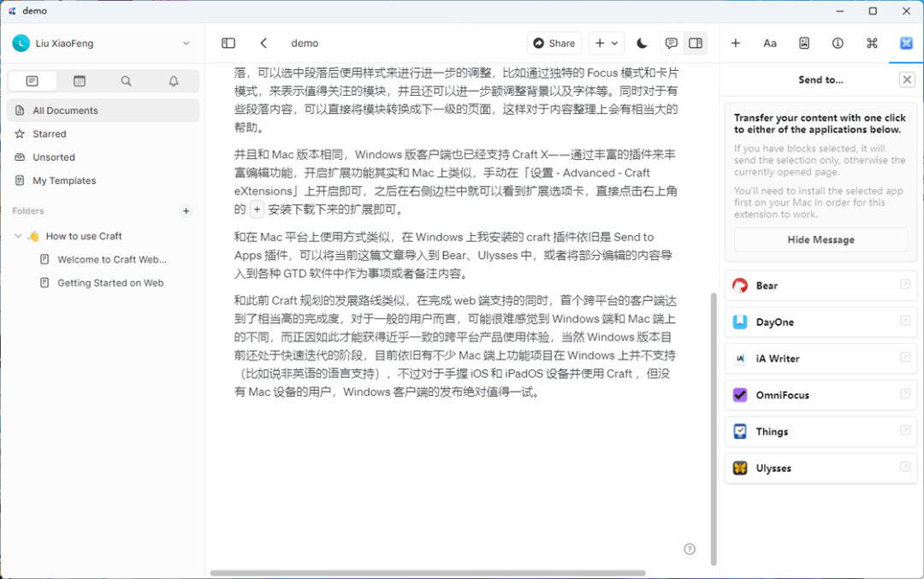This screenshot has height=579, width=924.
Task: Select the documents view tab in sidebar
Action: click(33, 80)
